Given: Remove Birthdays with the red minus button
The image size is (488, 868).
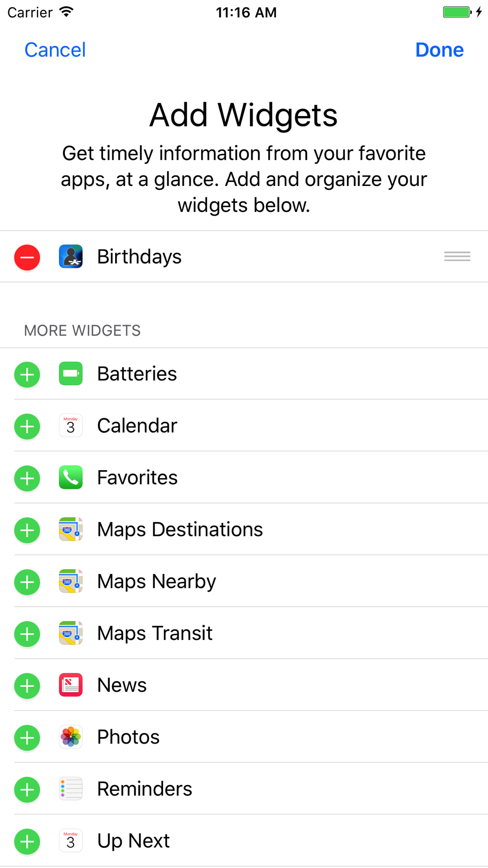Looking at the screenshot, I should click(27, 257).
